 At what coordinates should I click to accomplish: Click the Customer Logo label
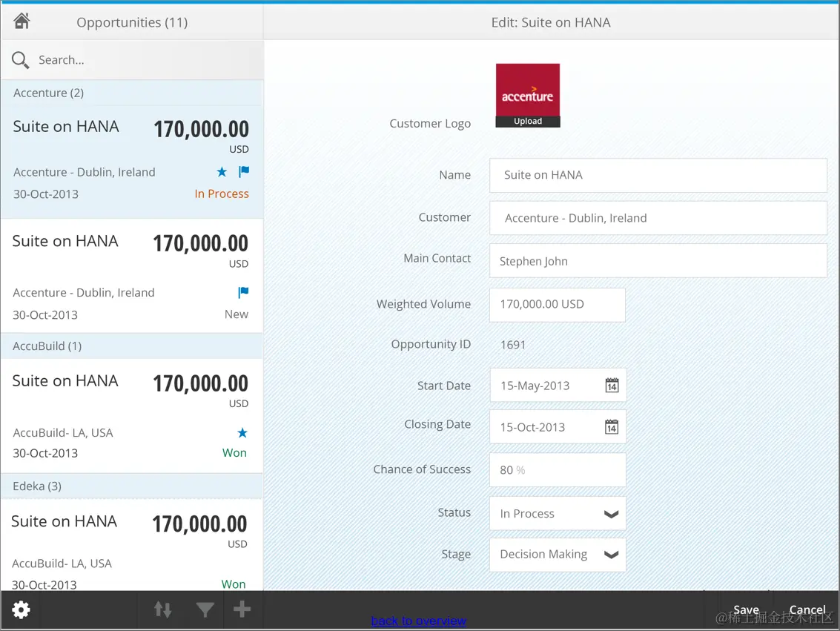pyautogui.click(x=430, y=124)
